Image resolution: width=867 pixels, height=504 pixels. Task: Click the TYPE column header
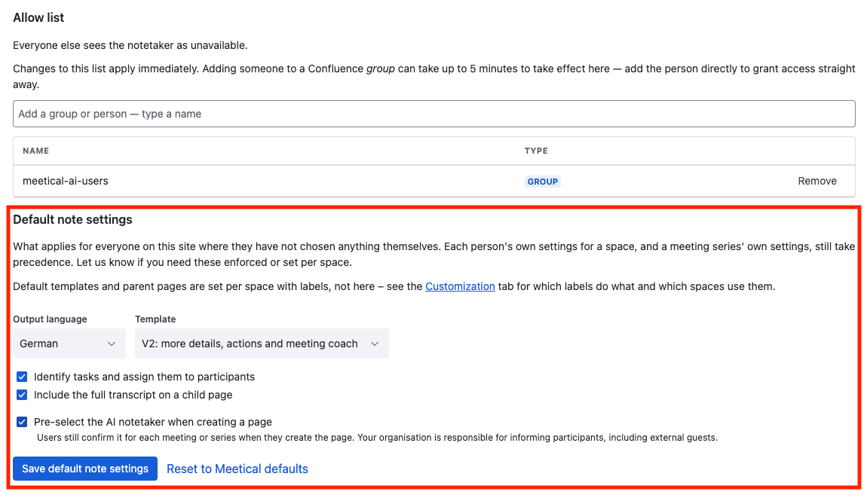[536, 151]
